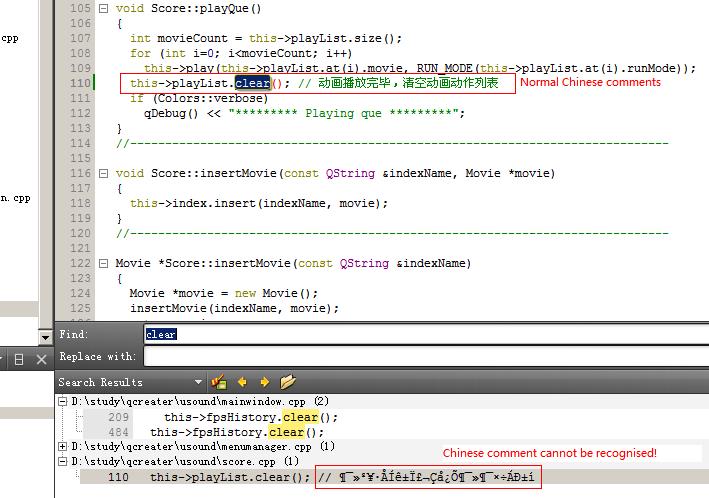Collapse the score.cpp search results node

point(64,461)
